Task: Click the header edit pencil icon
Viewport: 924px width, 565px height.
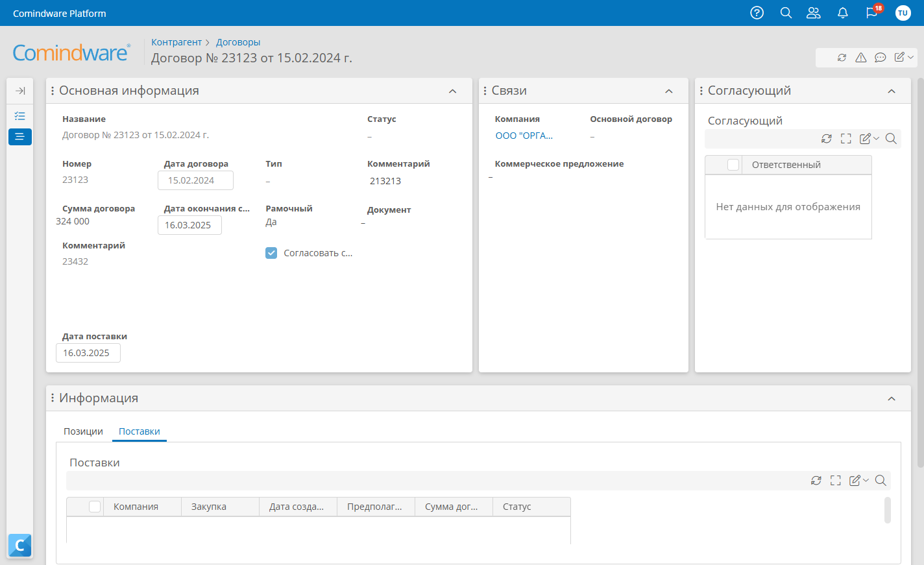Action: (899, 57)
